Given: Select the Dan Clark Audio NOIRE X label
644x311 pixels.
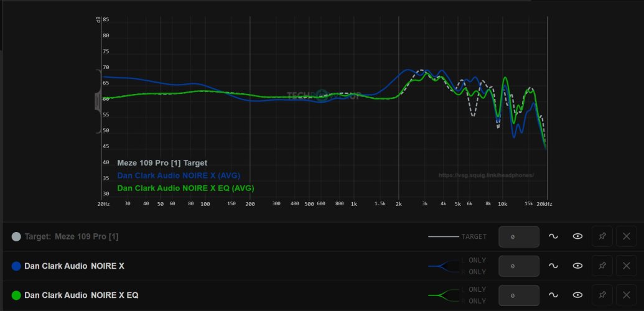Looking at the screenshot, I should coord(74,266).
